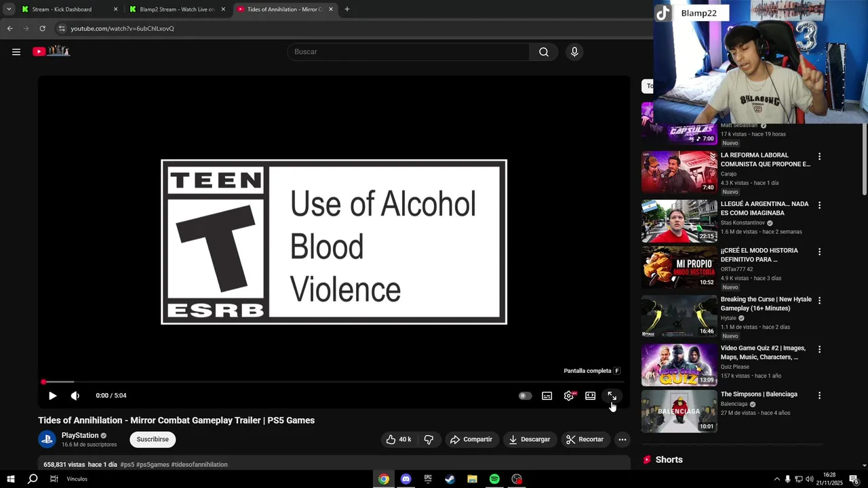Open the #ps5 hashtag link
868x488 pixels.
[x=127, y=465]
